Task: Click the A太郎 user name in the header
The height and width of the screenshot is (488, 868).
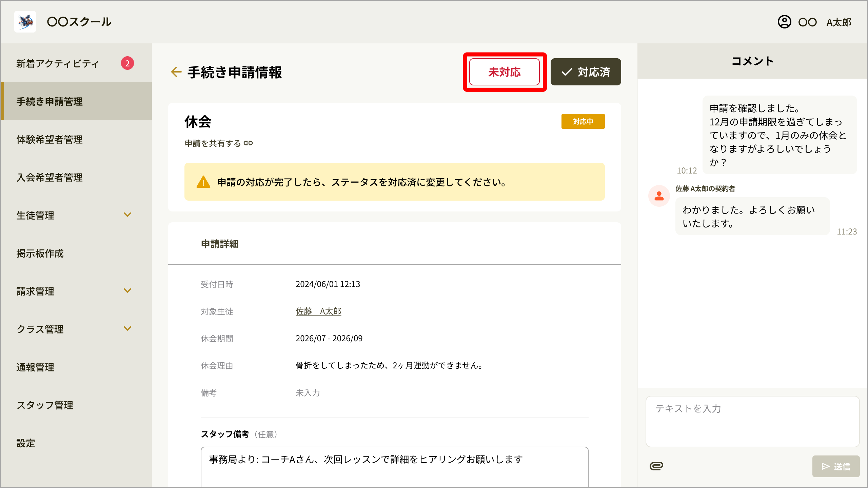Action: pos(839,22)
